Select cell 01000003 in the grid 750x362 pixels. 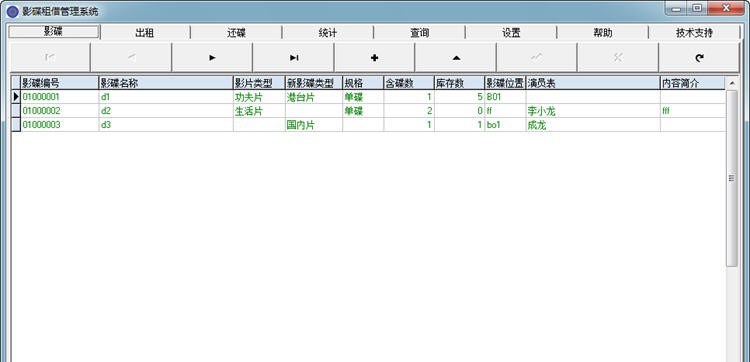pyautogui.click(x=60, y=125)
